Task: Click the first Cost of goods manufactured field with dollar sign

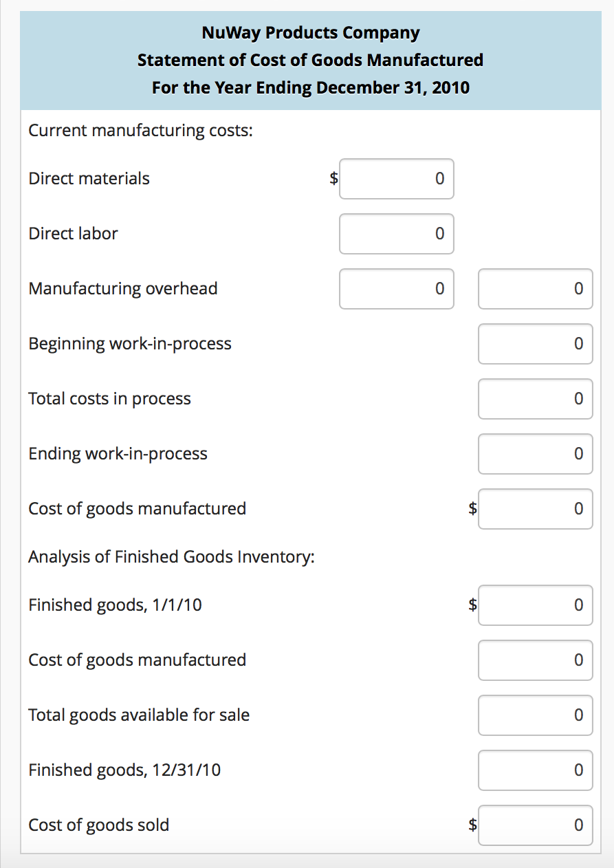Action: point(536,509)
